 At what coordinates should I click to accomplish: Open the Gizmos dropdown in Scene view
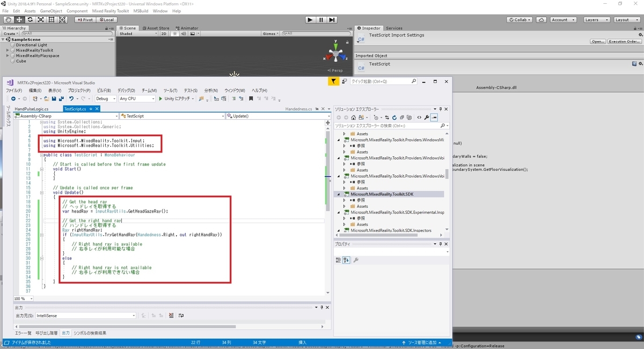pos(270,33)
